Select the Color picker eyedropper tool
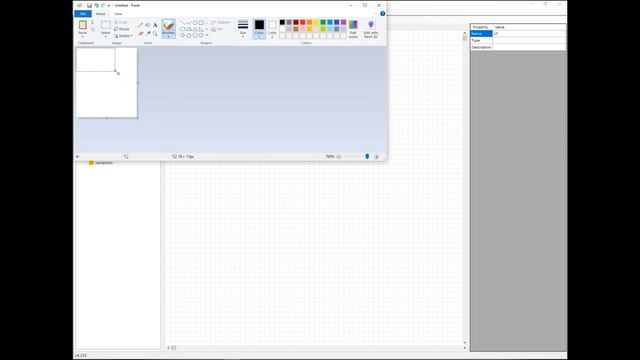The width and height of the screenshot is (640, 360). [x=148, y=34]
